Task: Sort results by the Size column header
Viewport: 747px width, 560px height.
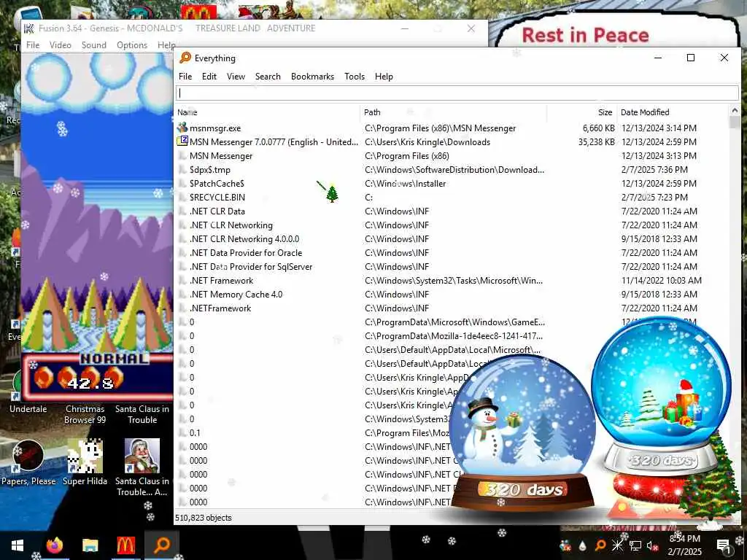Action: coord(582,112)
